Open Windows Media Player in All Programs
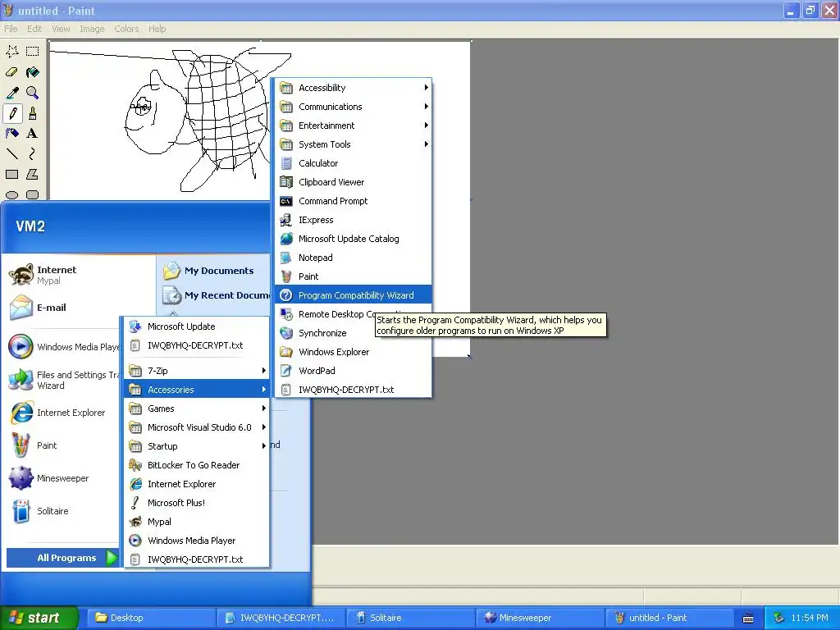Viewport: 840px width, 630px height. [197, 541]
